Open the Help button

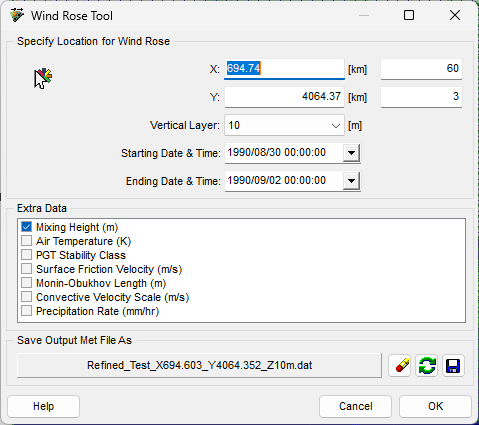point(43,406)
